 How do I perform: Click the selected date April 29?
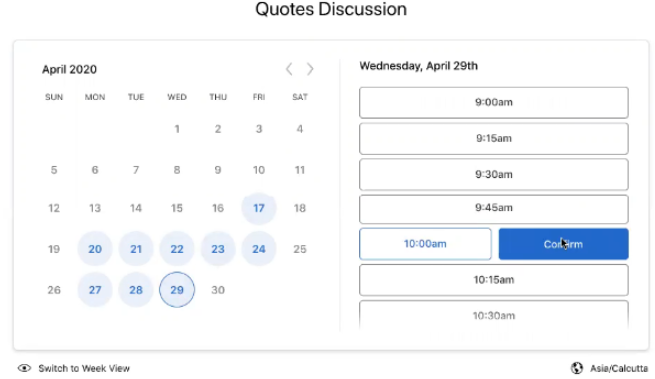[x=177, y=290]
